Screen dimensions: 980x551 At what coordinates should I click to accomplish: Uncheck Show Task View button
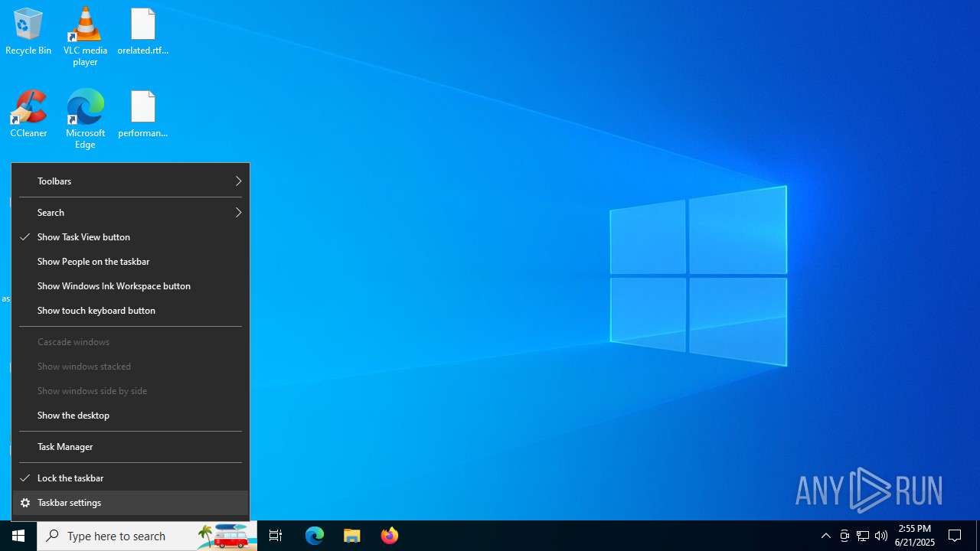coord(131,237)
